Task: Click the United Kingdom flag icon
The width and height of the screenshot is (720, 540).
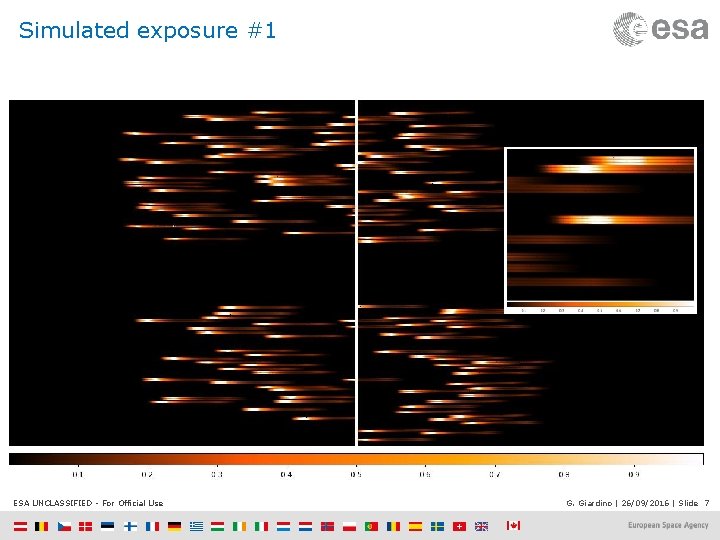Action: point(482,526)
